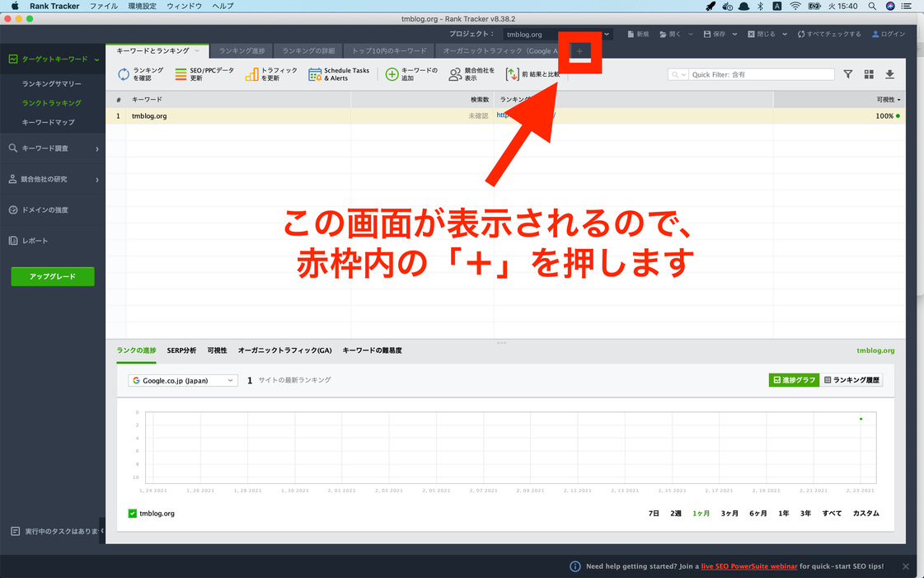Open the 環境設定 menu

pos(142,6)
